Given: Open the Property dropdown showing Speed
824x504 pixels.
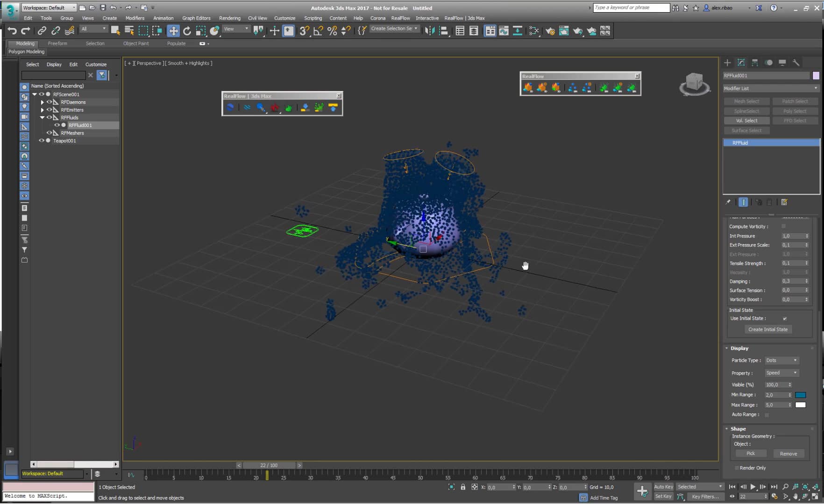Looking at the screenshot, I should [x=781, y=373].
